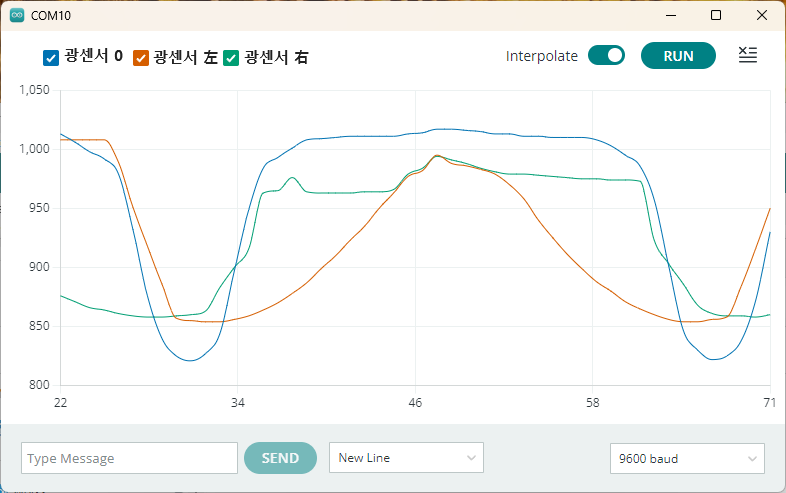Open the 9600 baud rate dropdown
The image size is (786, 493).
(687, 458)
